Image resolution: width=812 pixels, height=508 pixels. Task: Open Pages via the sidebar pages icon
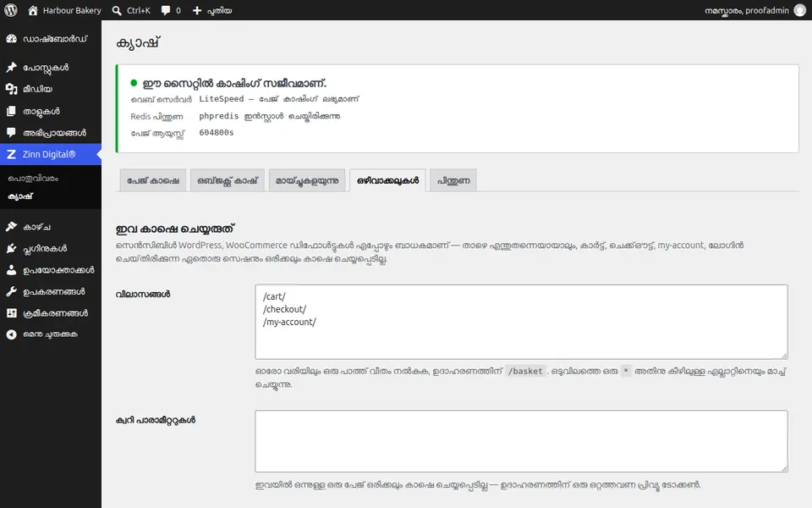pos(11,111)
